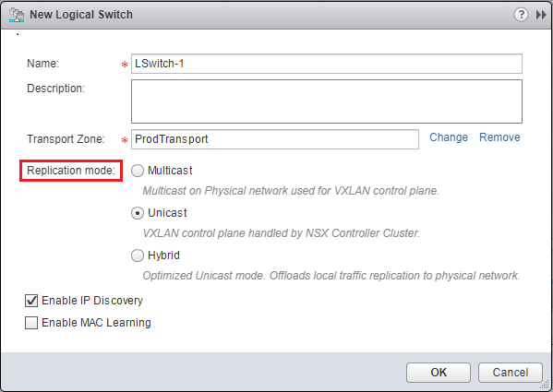Click the Transport Zone field showing ProdTransport
The image size is (553, 392).
(275, 139)
